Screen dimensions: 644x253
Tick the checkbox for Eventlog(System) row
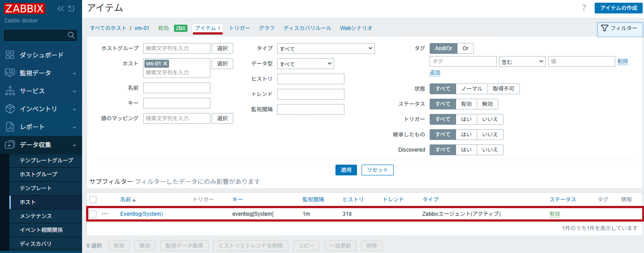tap(93, 214)
